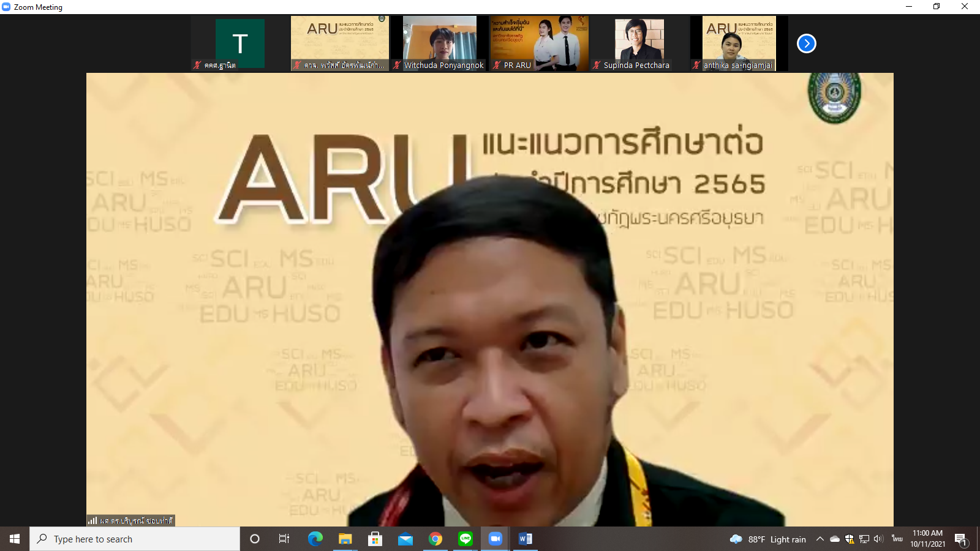Open the Mail app from the taskbar
Screen dimensions: 980x551
[405, 539]
